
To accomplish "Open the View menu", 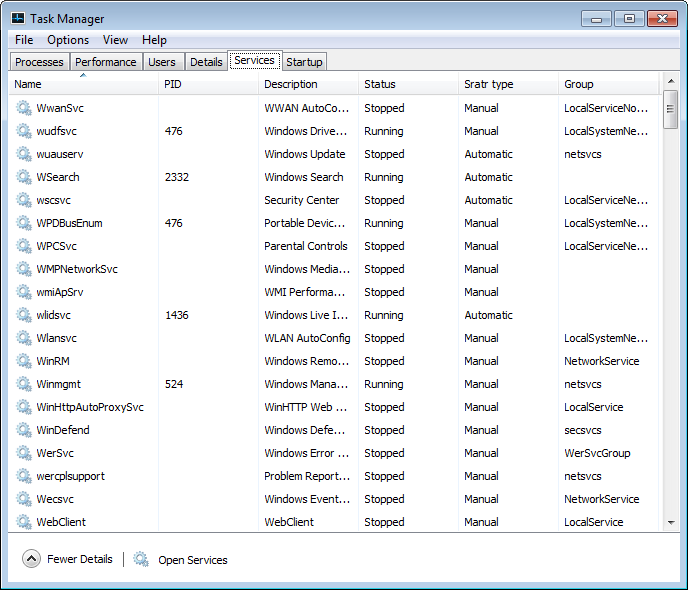I will (x=115, y=40).
